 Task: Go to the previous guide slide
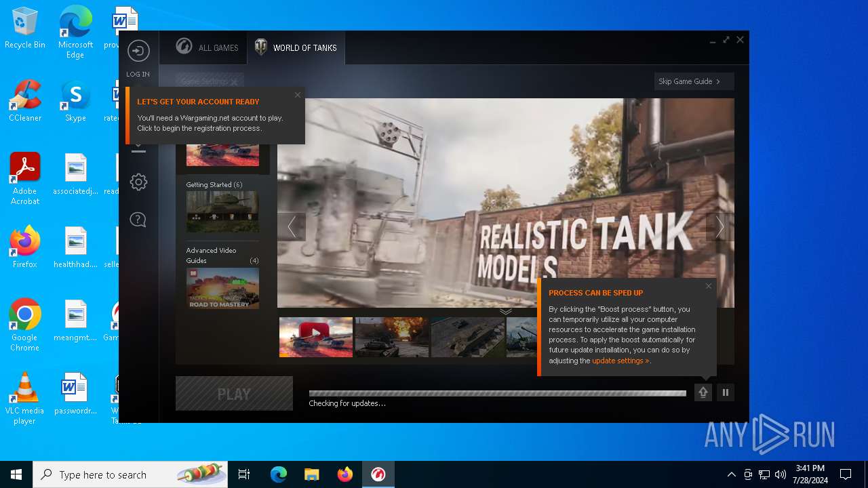pyautogui.click(x=292, y=227)
